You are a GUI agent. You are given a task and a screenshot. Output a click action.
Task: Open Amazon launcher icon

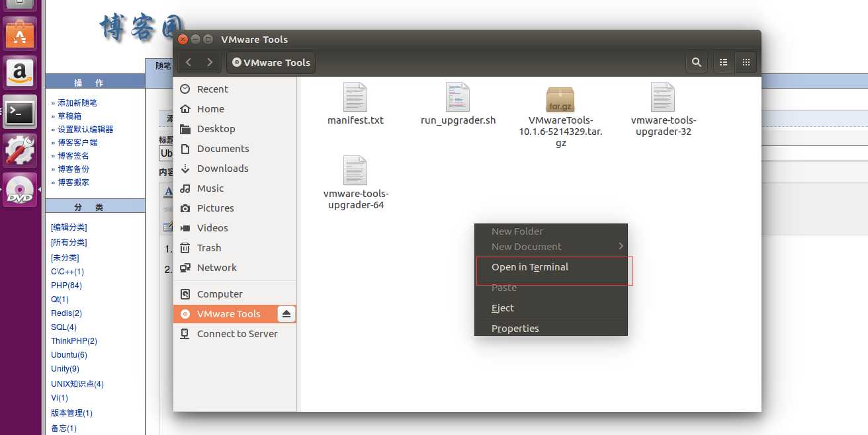tap(20, 72)
